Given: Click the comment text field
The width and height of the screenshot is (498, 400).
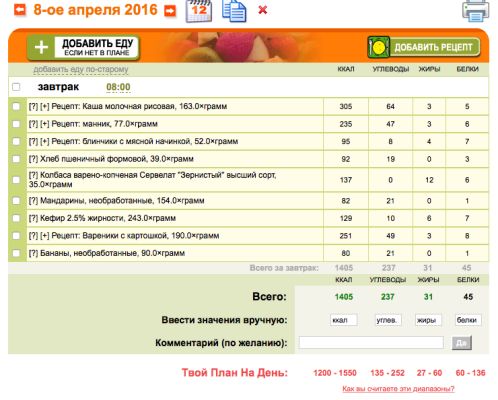Looking at the screenshot, I should pos(371,343).
